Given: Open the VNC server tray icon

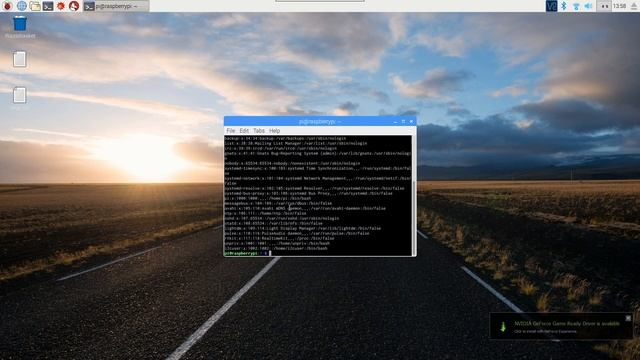Looking at the screenshot, I should [x=551, y=6].
